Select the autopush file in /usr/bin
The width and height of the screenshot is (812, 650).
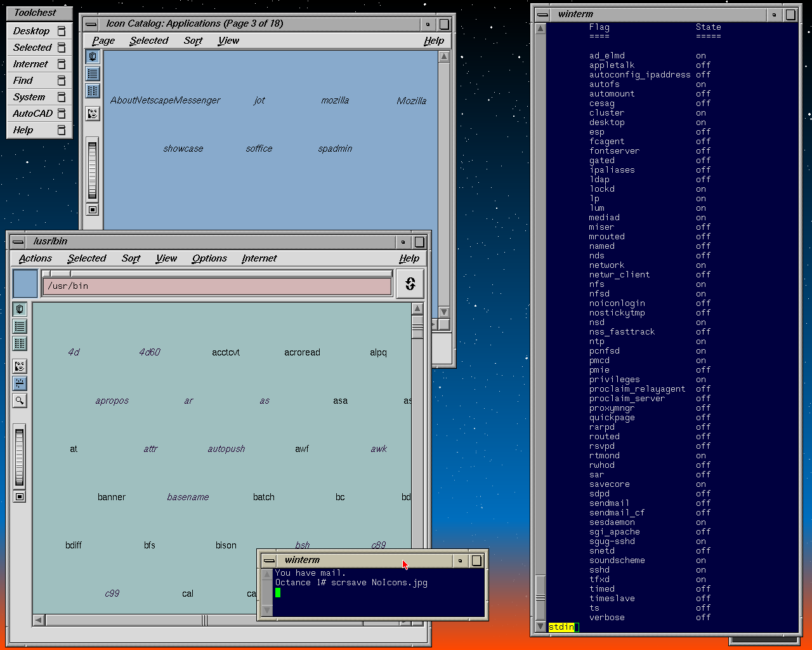[226, 449]
